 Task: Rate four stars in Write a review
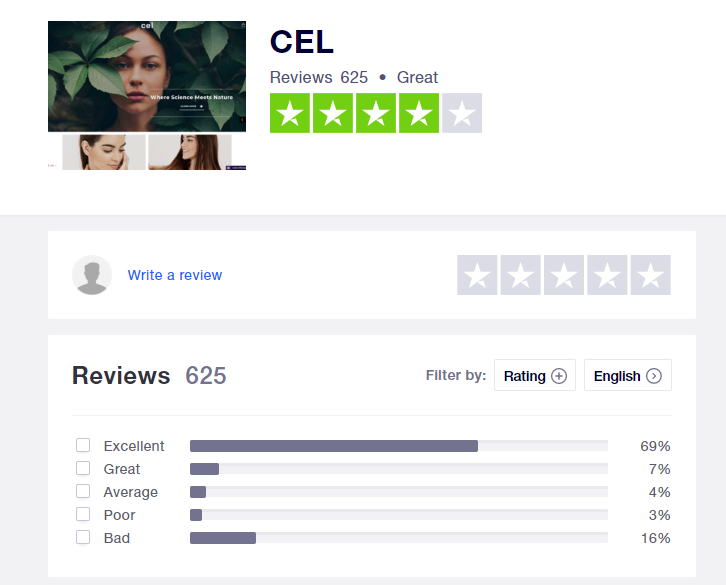[607, 275]
